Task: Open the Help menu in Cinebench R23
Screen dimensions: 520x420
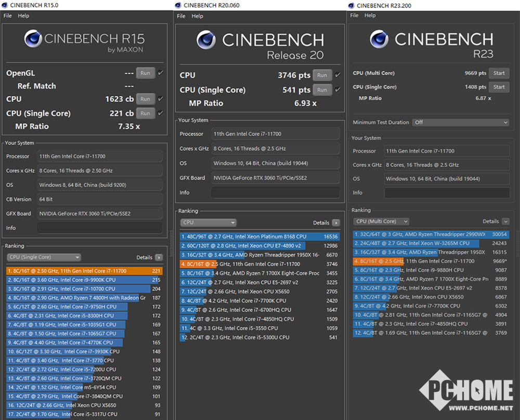Action: pos(370,15)
